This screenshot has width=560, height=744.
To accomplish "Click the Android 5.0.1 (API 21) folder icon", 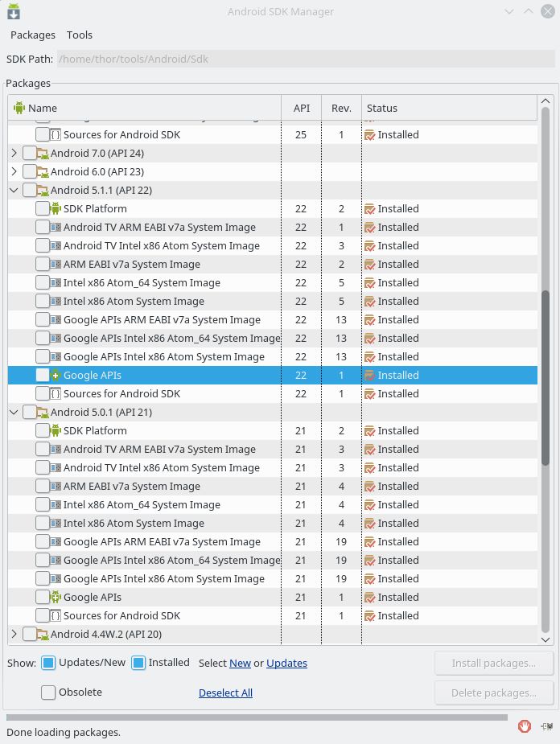I will 43,413.
